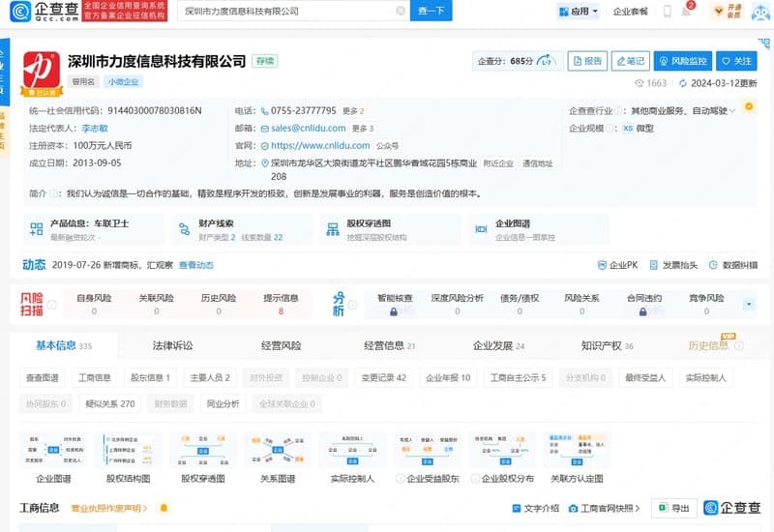
Task: Click the 文字介绍 icon link
Action: 536,508
